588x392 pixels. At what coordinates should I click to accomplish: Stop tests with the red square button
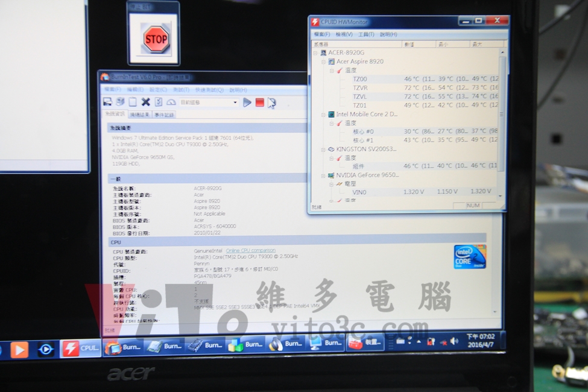pos(259,102)
